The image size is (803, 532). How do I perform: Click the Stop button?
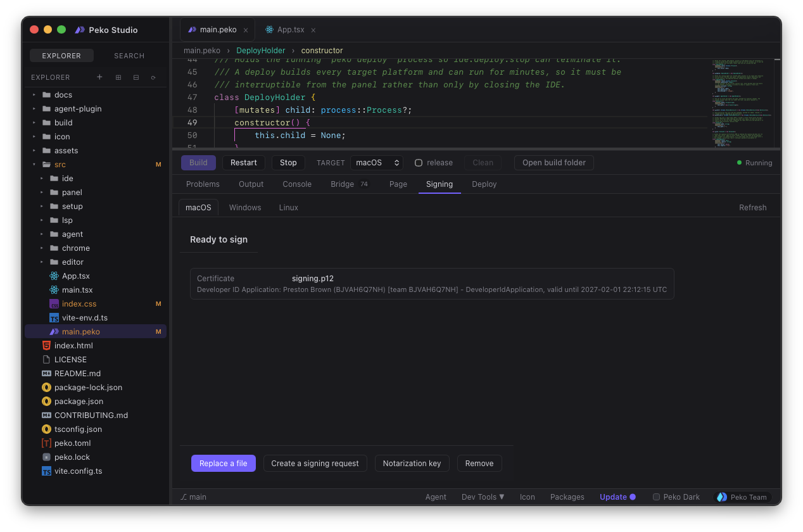coord(288,163)
